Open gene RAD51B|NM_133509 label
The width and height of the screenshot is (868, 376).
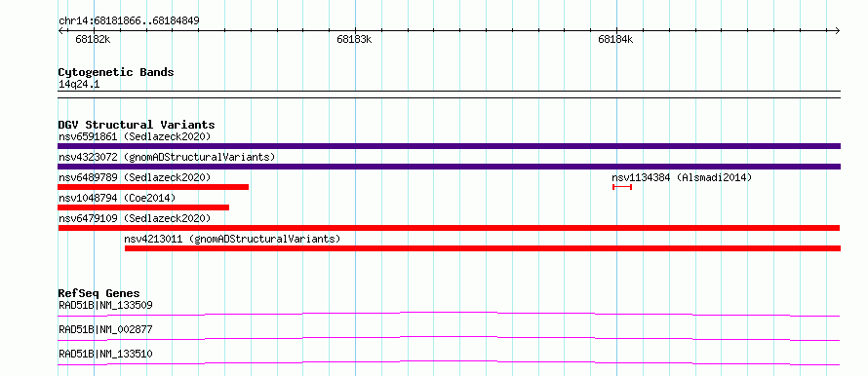tap(105, 305)
